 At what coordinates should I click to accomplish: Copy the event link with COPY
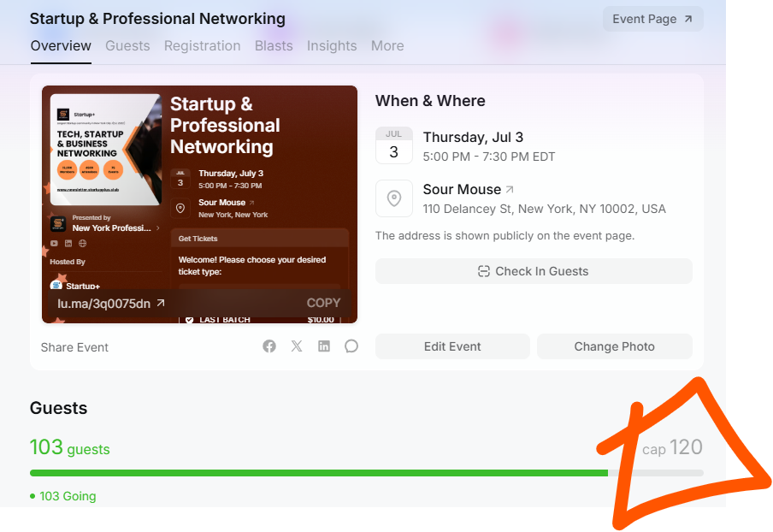pos(323,303)
